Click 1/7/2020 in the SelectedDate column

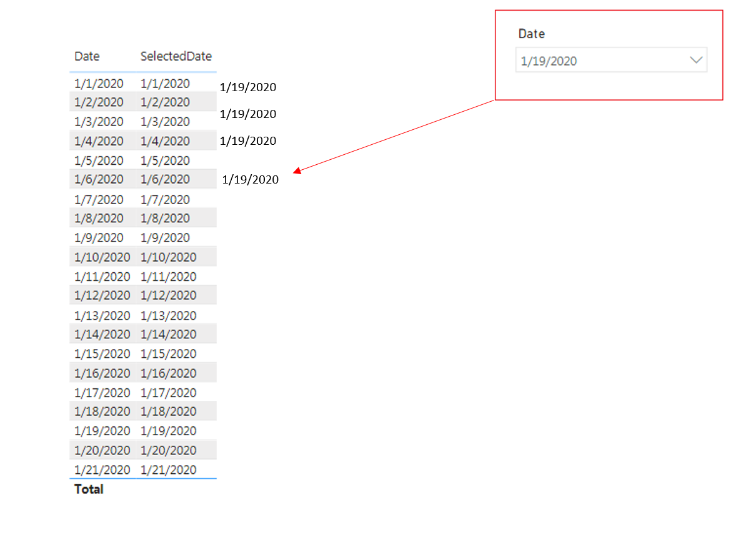165,200
